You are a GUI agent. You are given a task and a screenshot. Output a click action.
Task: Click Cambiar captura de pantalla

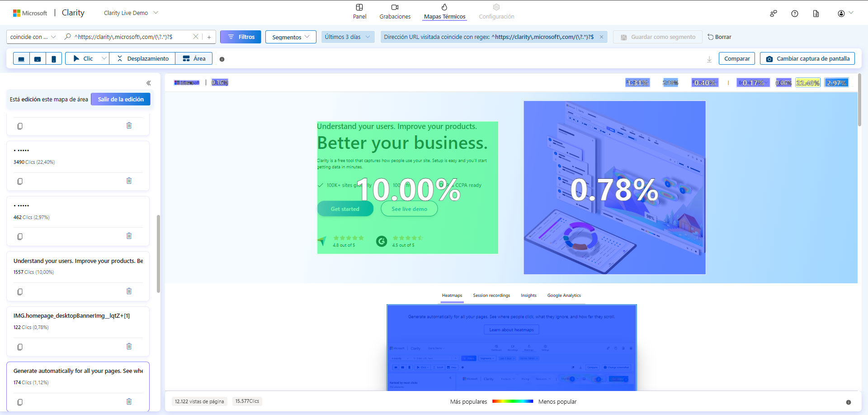pos(807,59)
